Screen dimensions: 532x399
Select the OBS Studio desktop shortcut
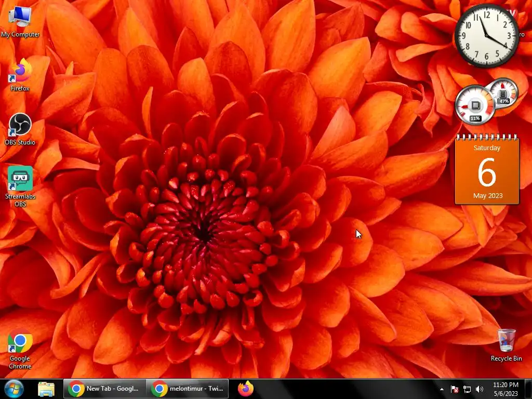[x=20, y=129]
